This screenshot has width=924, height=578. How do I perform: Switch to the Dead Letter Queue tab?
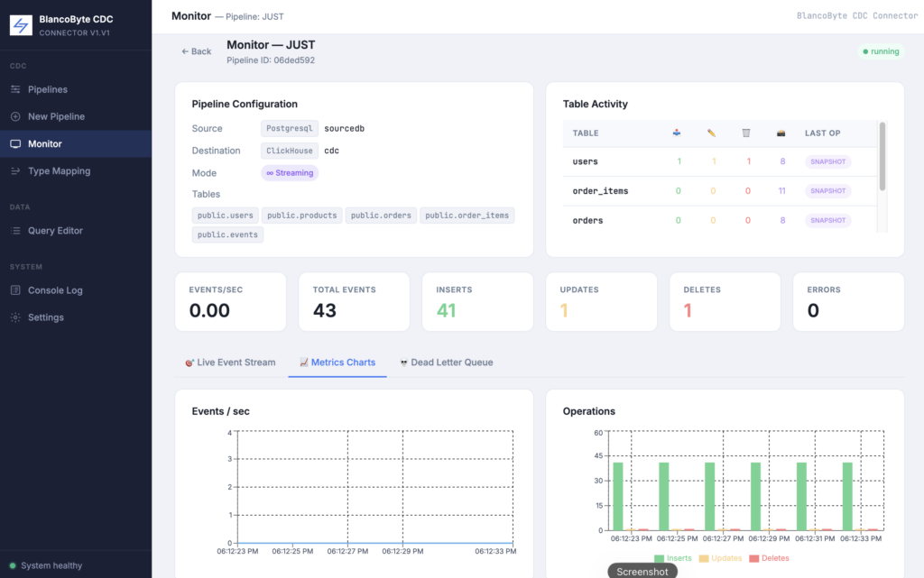click(446, 362)
